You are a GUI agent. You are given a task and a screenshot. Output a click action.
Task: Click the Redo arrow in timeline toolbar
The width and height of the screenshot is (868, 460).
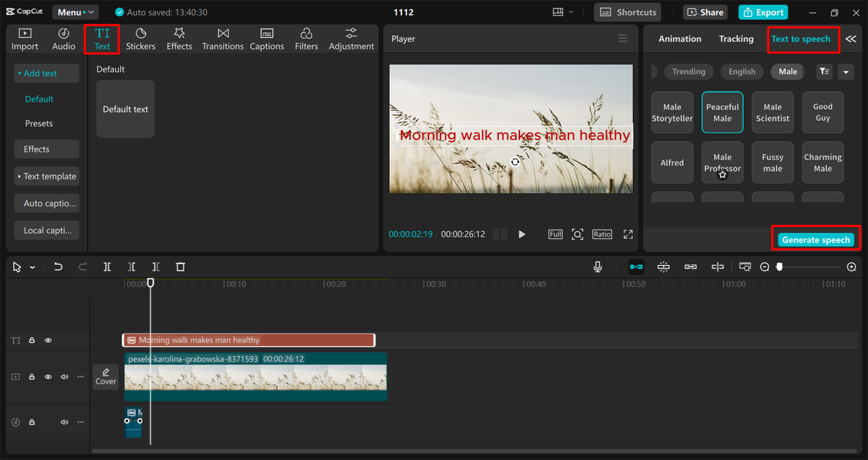click(x=83, y=267)
